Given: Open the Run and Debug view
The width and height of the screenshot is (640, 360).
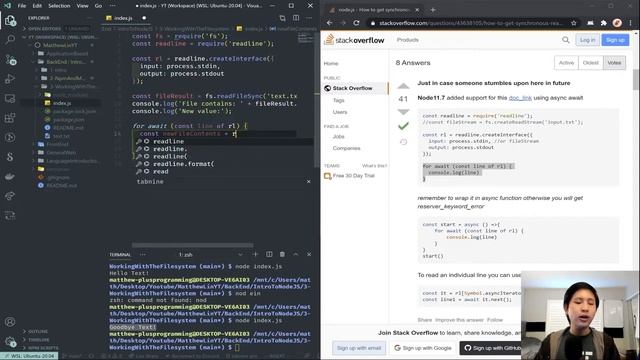Looking at the screenshot, I should click(10, 79).
